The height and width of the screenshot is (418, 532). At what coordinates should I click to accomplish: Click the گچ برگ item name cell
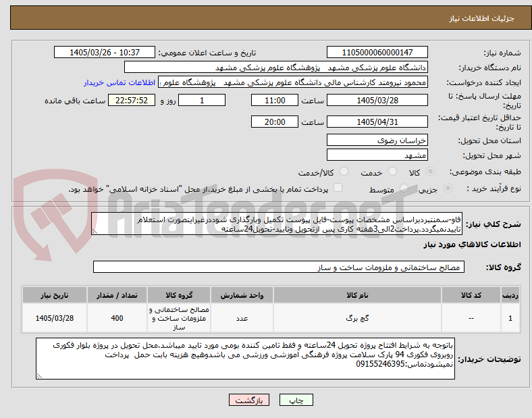(357, 318)
